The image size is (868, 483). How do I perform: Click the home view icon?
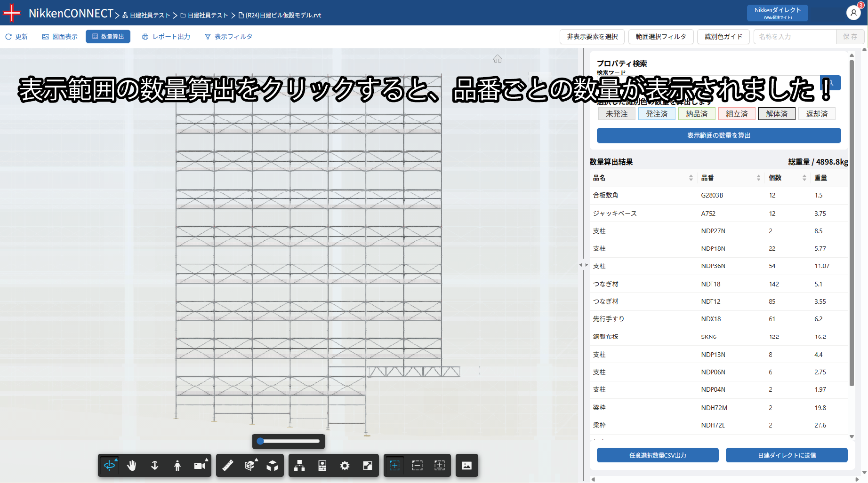[498, 59]
